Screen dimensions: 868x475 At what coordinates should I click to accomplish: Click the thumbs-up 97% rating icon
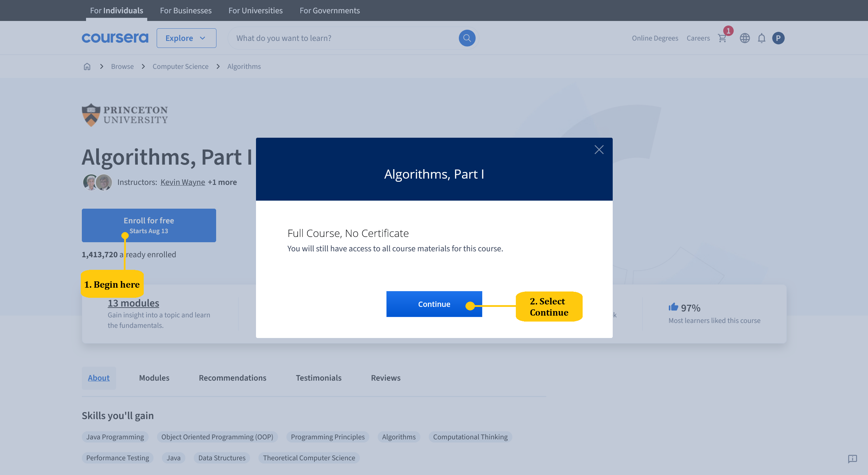(x=673, y=307)
